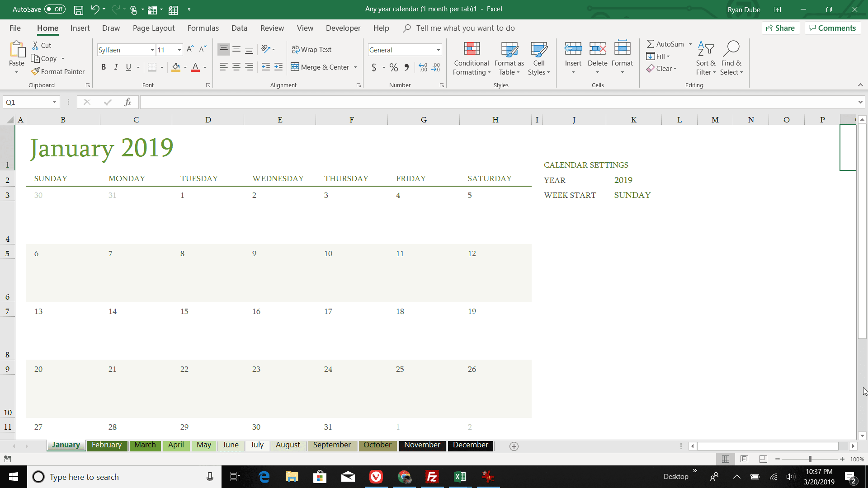Select the March worksheet tab
The image size is (868, 488).
146,445
